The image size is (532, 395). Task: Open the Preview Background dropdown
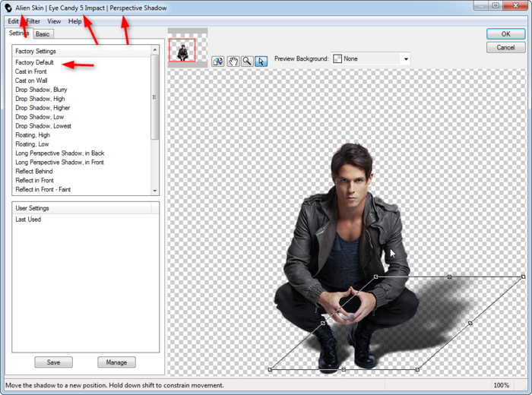371,58
